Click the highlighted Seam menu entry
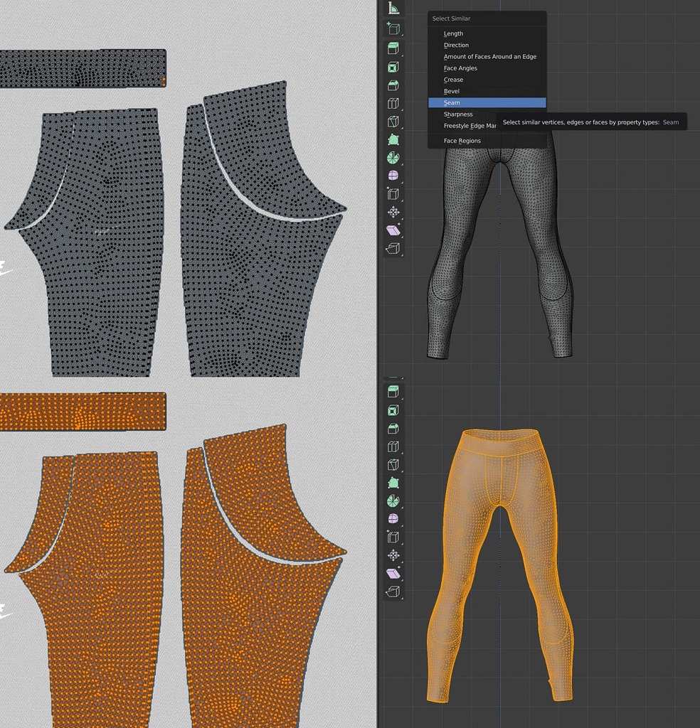 click(487, 102)
